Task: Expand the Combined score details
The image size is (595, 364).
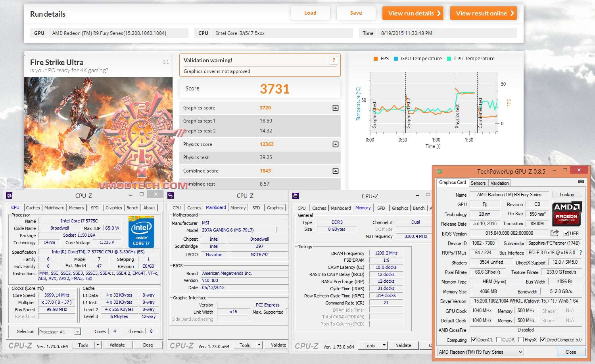Action: click(336, 171)
